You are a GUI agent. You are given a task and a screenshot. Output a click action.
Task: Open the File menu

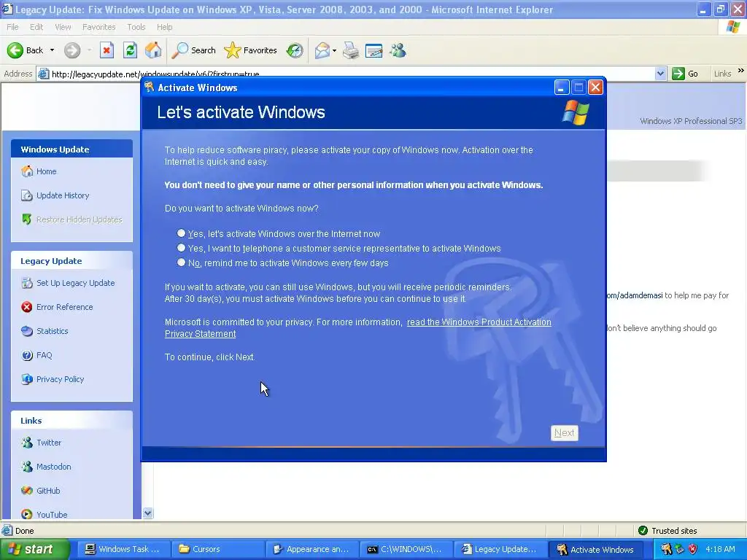click(x=13, y=27)
